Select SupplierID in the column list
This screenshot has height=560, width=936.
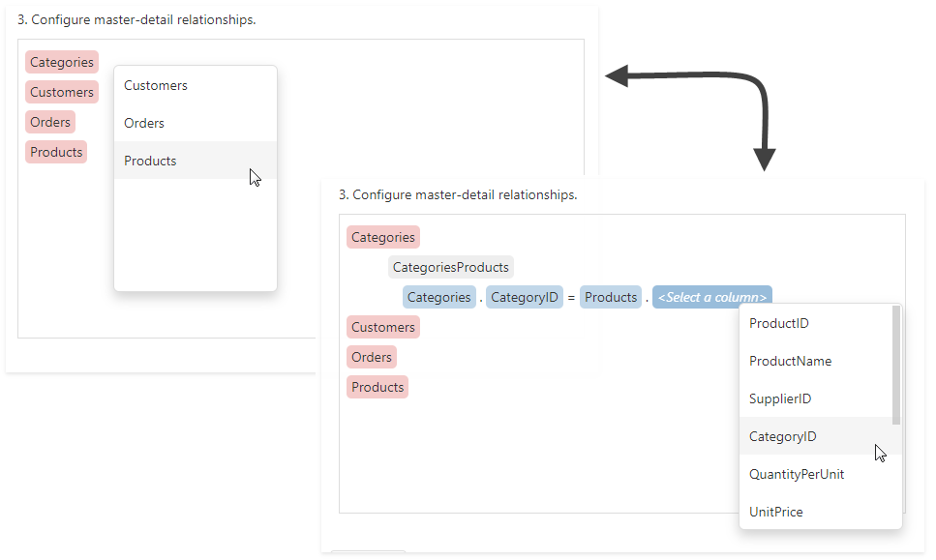(780, 398)
